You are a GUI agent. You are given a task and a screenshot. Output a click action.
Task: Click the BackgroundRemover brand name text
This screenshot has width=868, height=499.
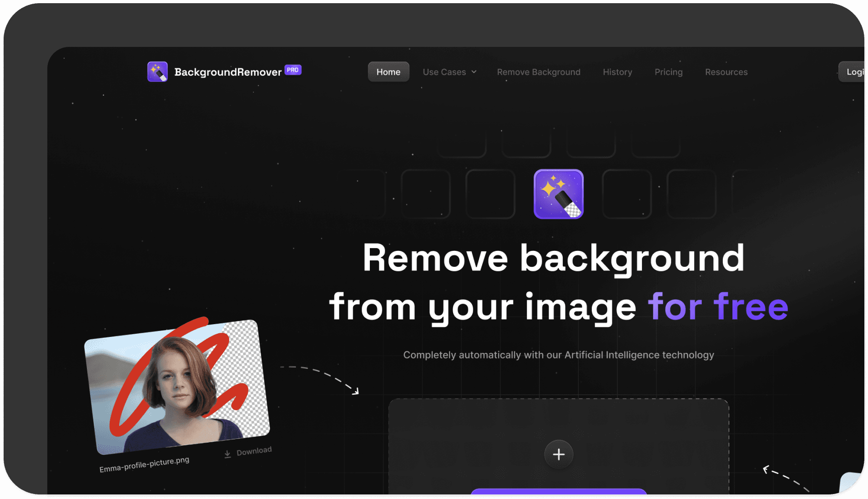tap(228, 72)
